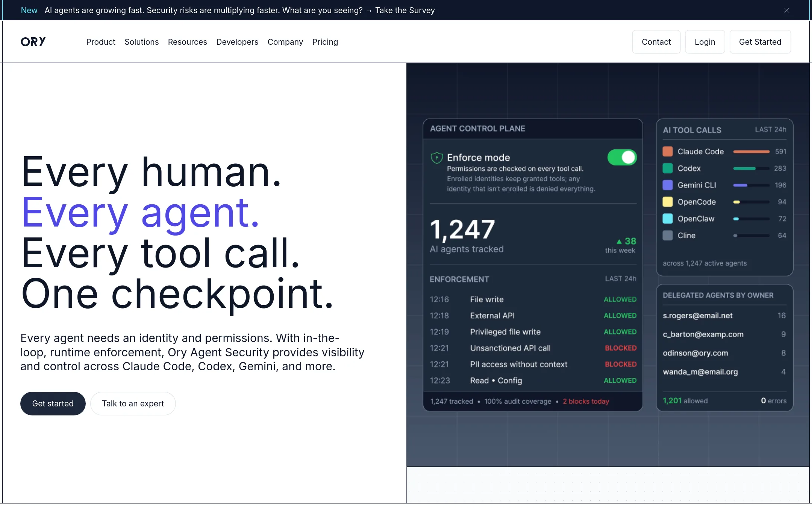Screen dimensions: 812x508
Task: Click the File write enforcement row
Action: (x=533, y=300)
